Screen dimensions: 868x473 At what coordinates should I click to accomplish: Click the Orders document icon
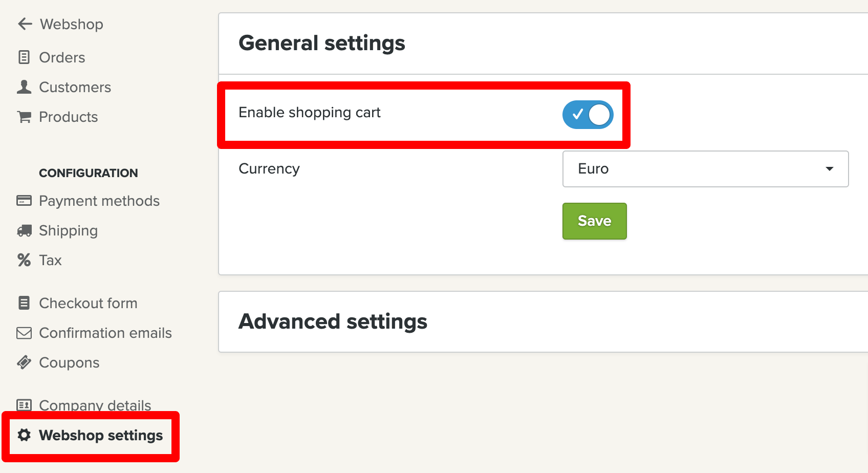point(24,57)
